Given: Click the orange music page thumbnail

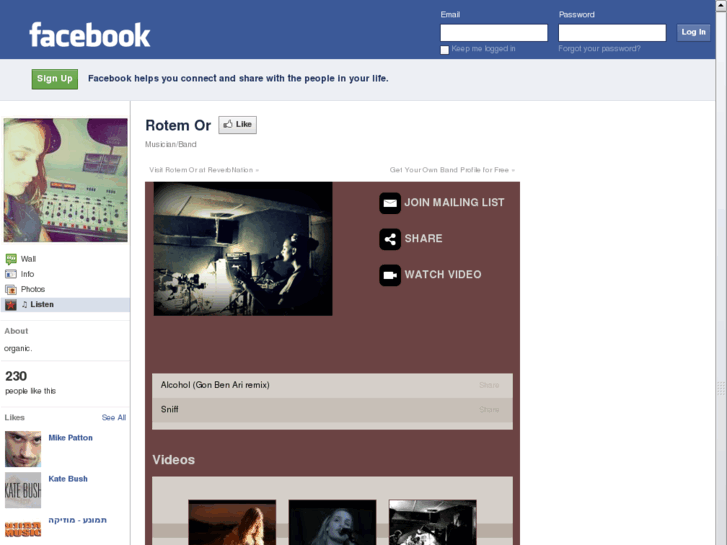Looking at the screenshot, I should [x=23, y=529].
